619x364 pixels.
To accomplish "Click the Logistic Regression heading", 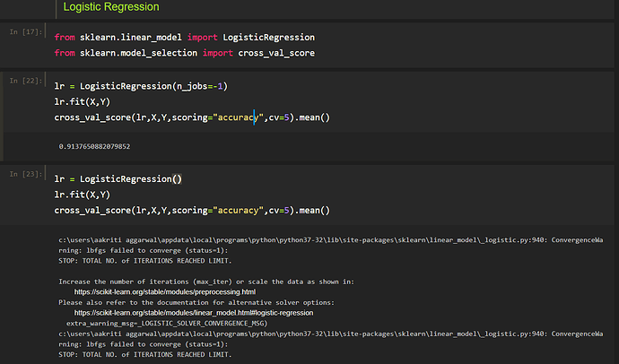I will (111, 6).
